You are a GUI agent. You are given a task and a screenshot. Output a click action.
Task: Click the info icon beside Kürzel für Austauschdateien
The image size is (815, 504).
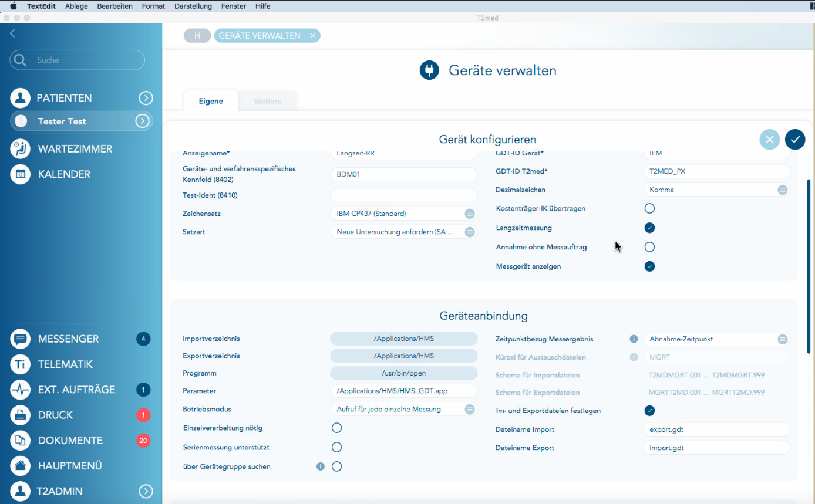pyautogui.click(x=634, y=357)
